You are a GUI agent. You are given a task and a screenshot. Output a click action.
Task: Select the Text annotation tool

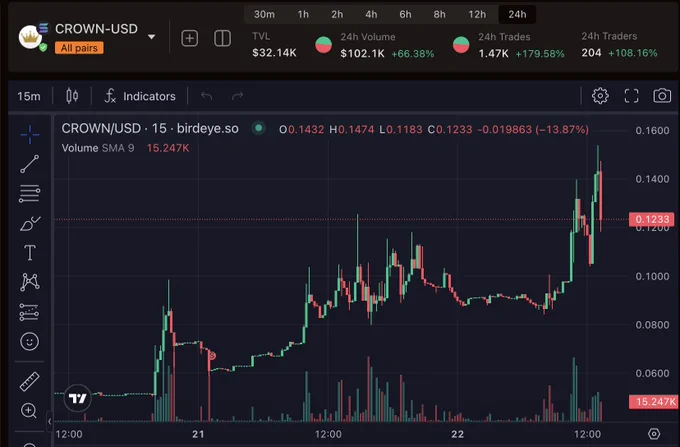pos(29,252)
